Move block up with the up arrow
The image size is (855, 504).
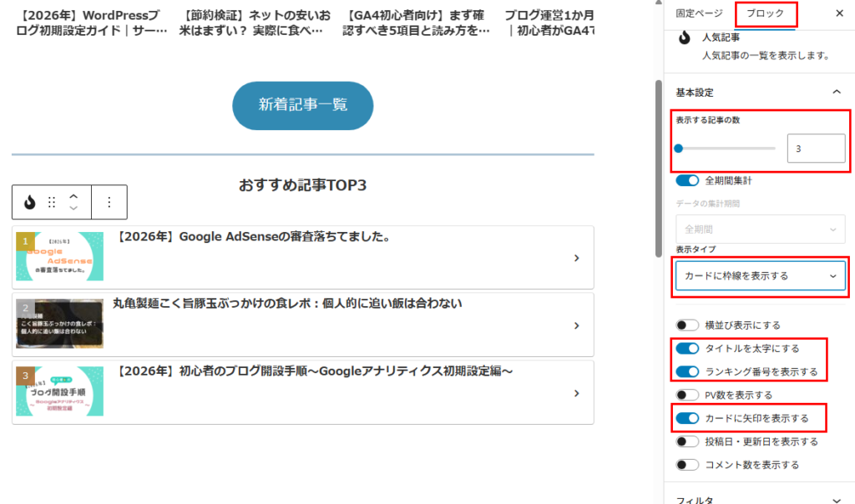point(73,195)
